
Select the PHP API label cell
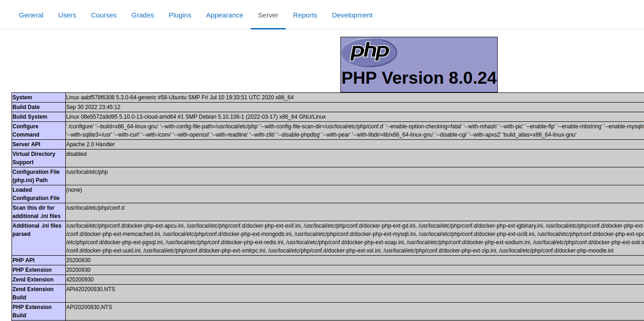pos(39,260)
